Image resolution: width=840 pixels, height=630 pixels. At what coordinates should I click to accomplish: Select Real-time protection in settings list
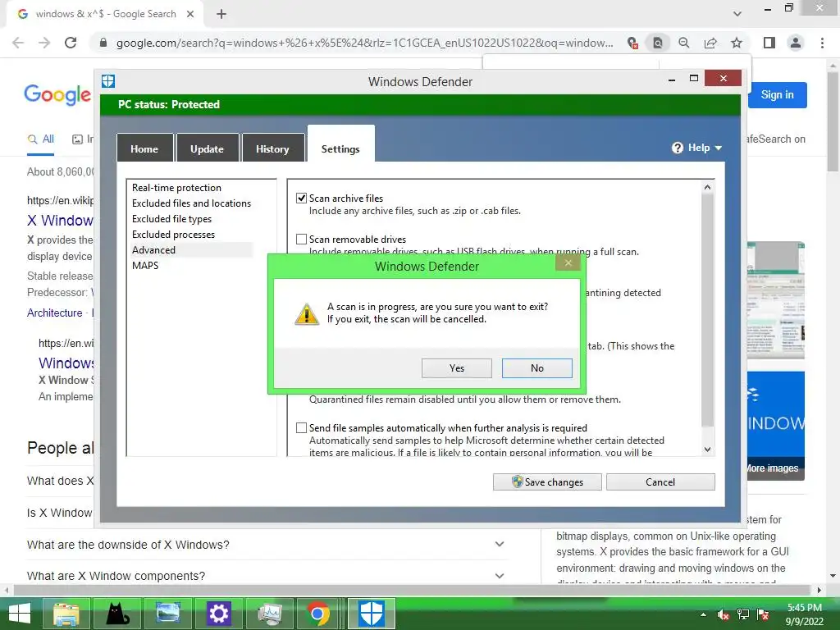tap(177, 188)
